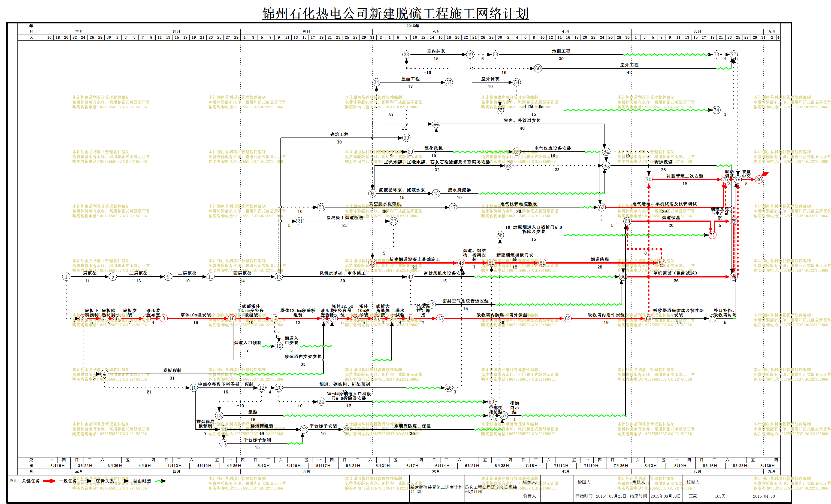Click node 18 after 四层框架
The height and width of the screenshot is (504, 831).
coord(279,277)
